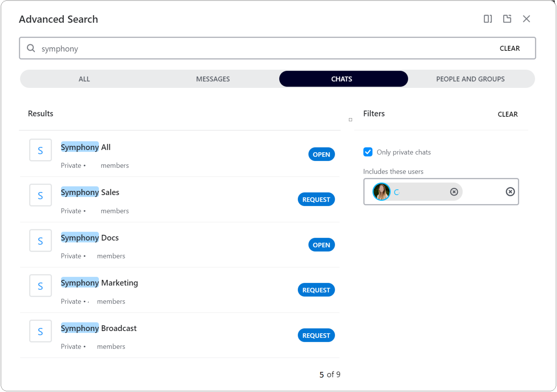Click the search magnifier icon
557x392 pixels.
[31, 48]
